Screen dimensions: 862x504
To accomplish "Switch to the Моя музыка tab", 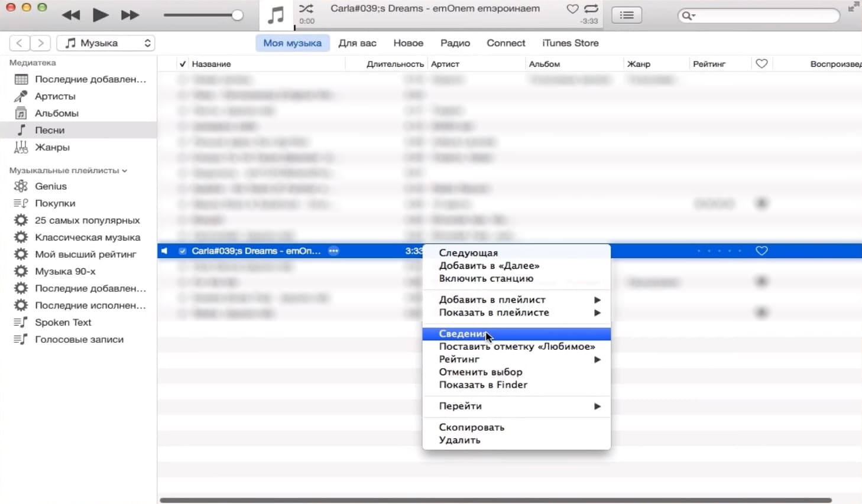I will click(292, 43).
